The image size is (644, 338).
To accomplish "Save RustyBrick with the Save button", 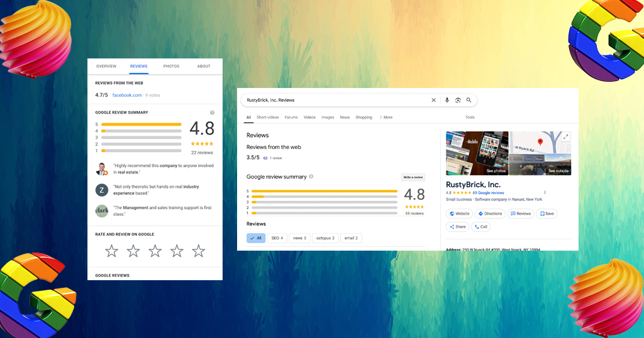I will [547, 214].
